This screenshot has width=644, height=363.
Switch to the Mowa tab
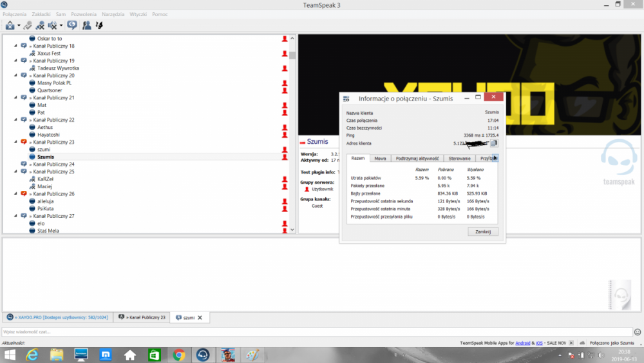[x=380, y=158]
